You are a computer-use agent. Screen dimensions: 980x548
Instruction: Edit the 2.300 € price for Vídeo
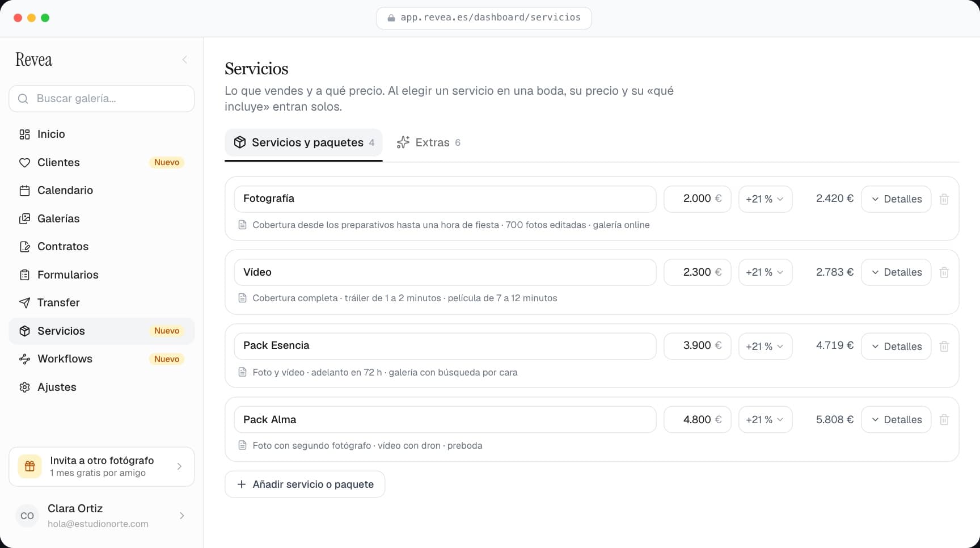click(x=698, y=272)
